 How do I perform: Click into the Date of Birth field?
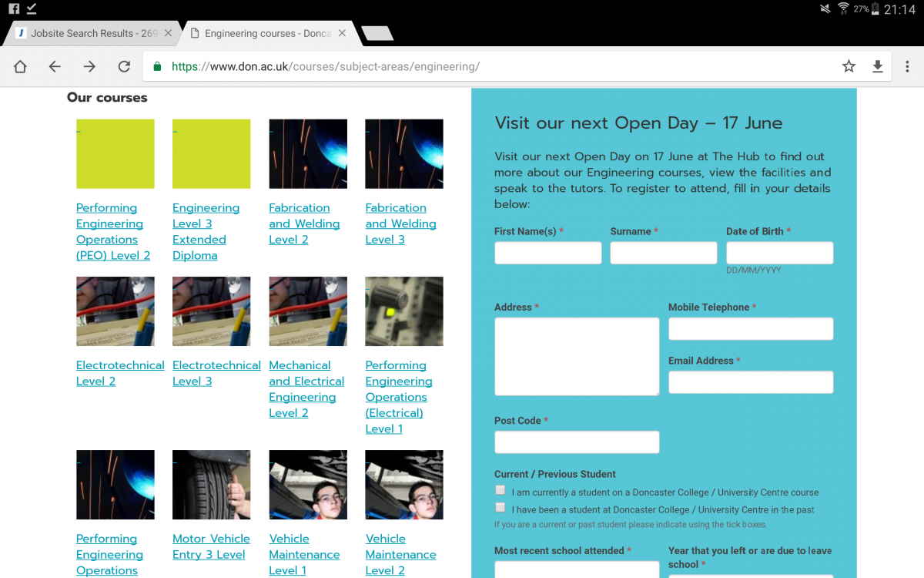[x=779, y=253]
